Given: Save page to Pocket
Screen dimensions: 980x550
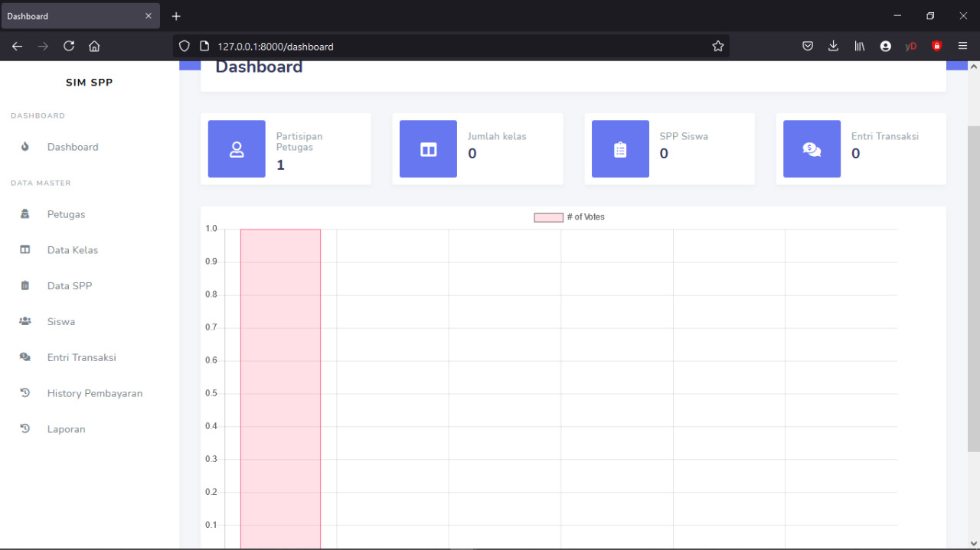Looking at the screenshot, I should point(807,46).
